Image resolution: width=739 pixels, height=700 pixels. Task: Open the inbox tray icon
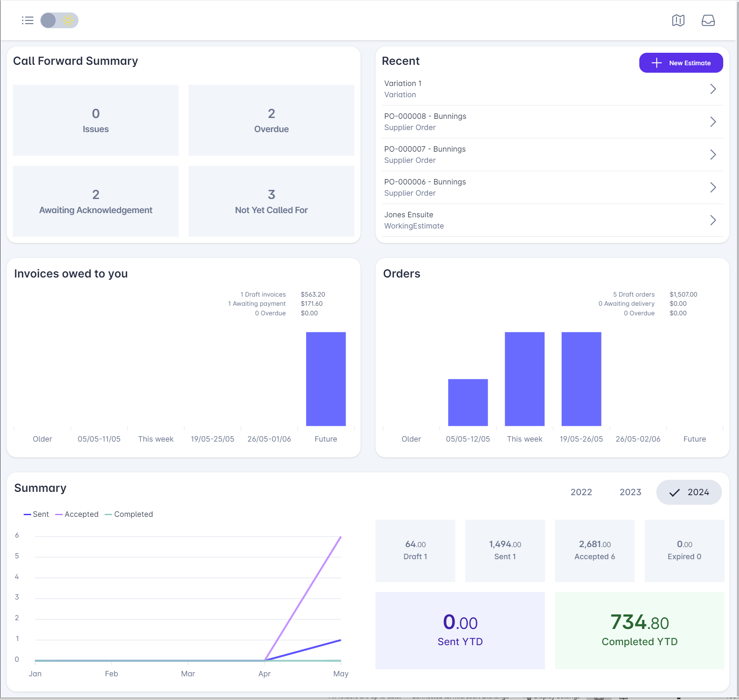[x=708, y=20]
